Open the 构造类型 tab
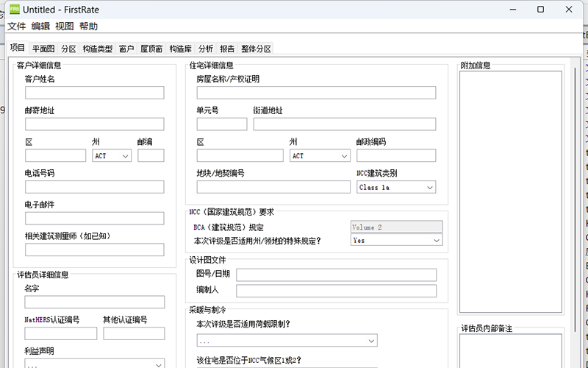 tap(98, 49)
